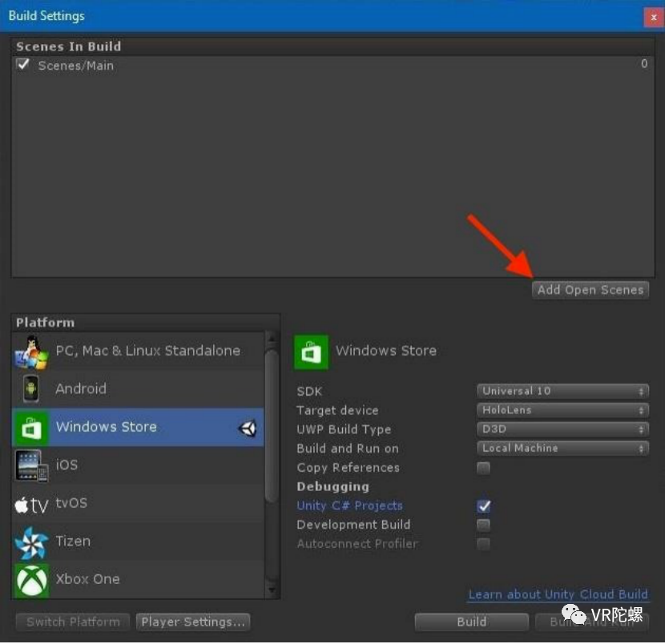
Task: Select the PC, Mac & Linux Standalone platform icon
Action: pyautogui.click(x=31, y=352)
